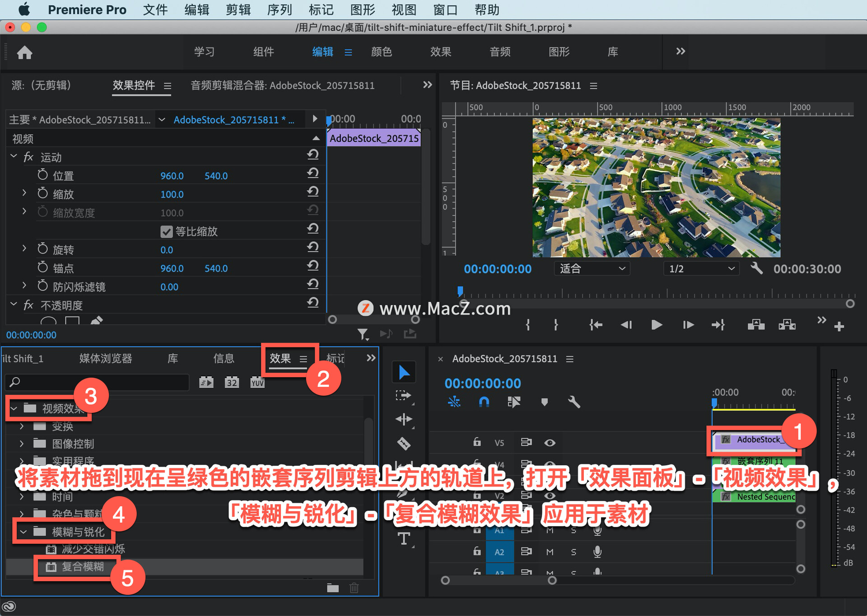The height and width of the screenshot is (616, 867).
Task: Select the green Nested Sequence clip
Action: tap(754, 496)
